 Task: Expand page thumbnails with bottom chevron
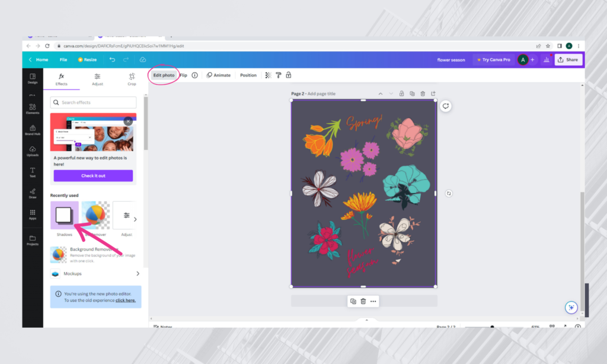coord(366,320)
